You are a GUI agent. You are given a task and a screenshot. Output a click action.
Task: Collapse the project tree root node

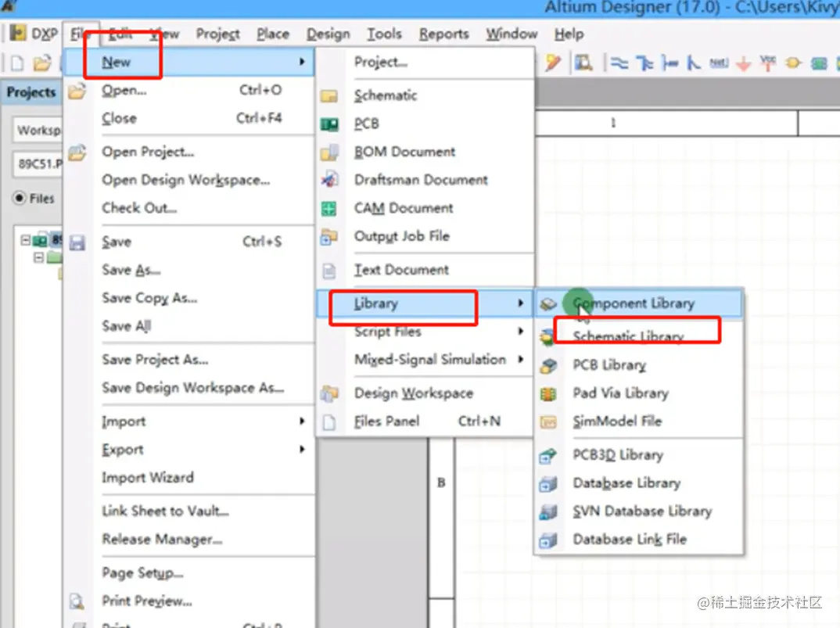coord(25,241)
